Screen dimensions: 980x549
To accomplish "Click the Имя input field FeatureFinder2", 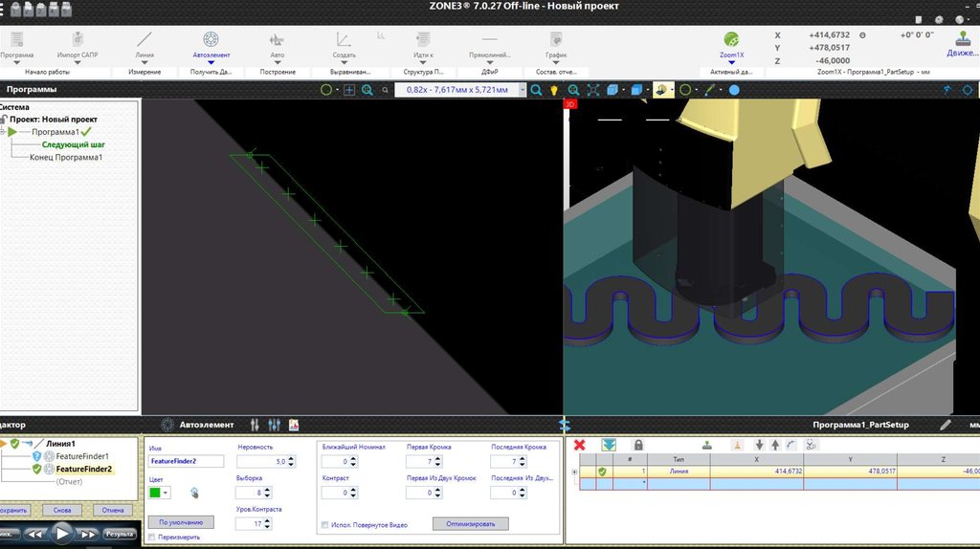I will (x=186, y=461).
